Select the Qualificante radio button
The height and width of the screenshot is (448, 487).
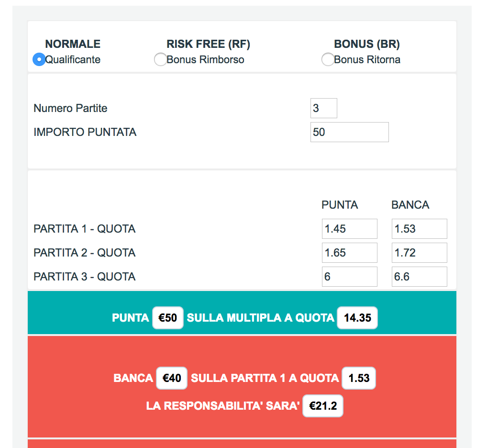pyautogui.click(x=39, y=60)
